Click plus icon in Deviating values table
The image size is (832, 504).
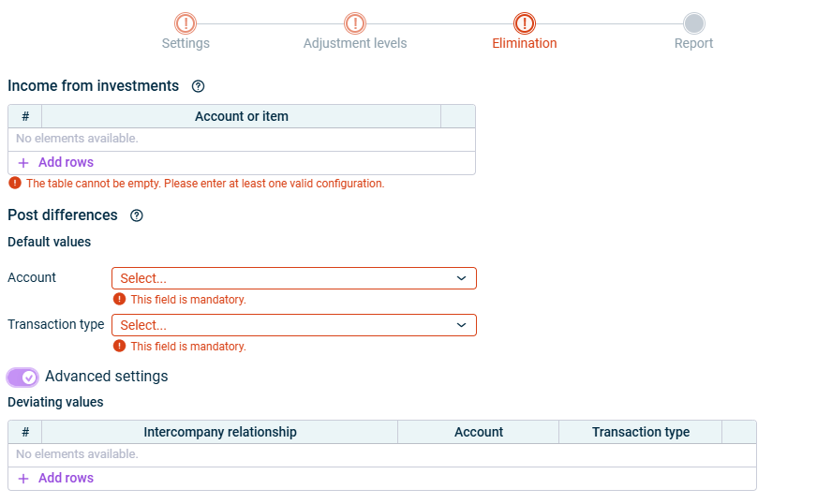pos(24,479)
